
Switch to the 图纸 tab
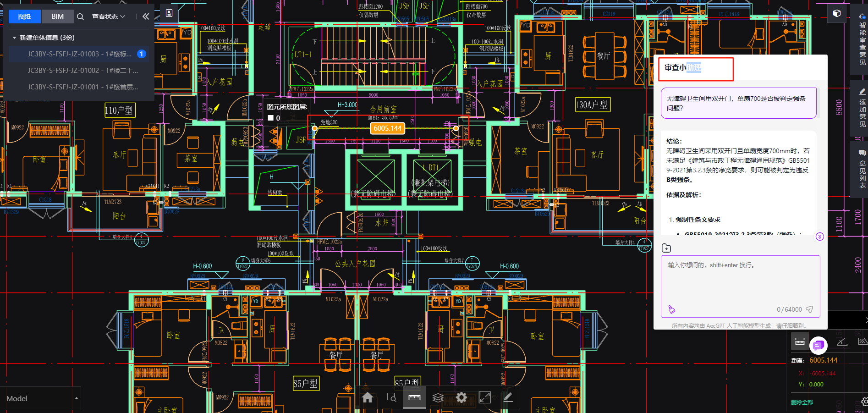[x=25, y=17]
